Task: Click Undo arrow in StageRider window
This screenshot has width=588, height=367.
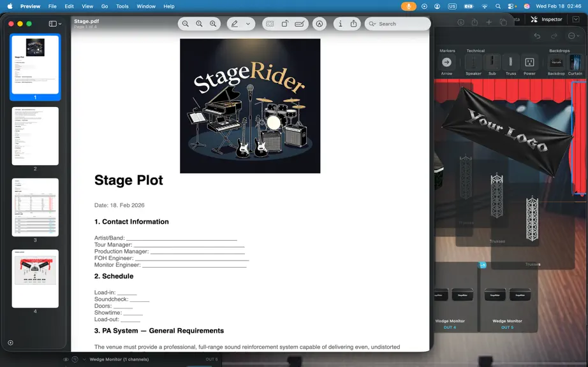Action: coord(537,36)
